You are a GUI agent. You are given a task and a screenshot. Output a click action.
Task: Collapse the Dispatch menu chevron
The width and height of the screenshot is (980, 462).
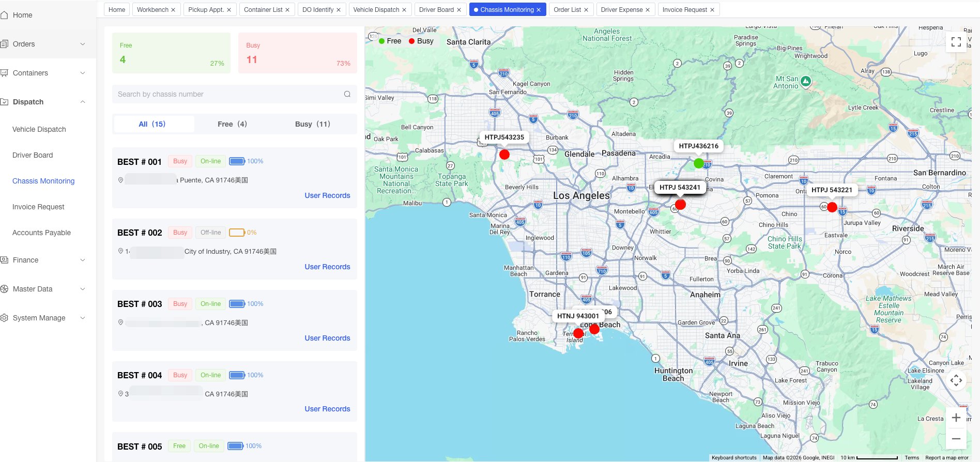(x=83, y=102)
